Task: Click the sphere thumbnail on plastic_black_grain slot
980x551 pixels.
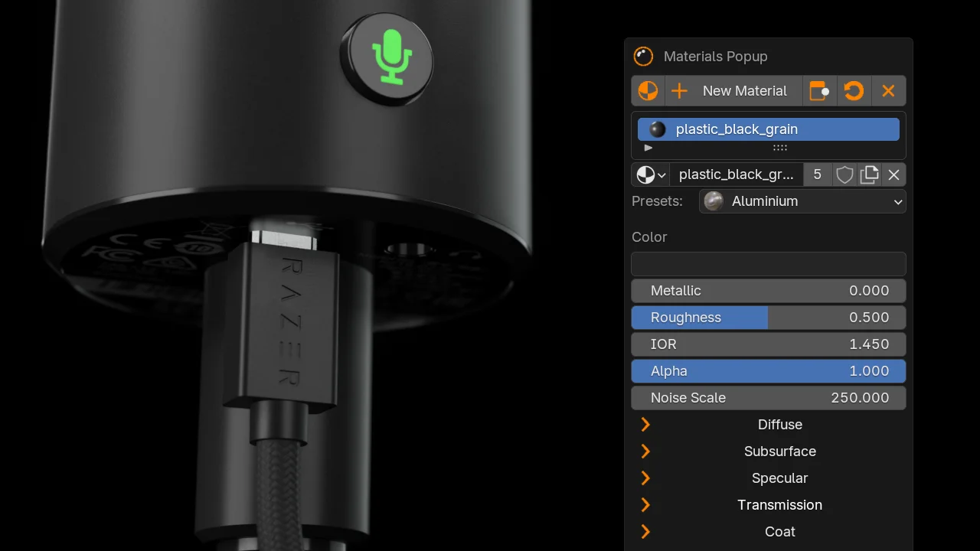Action: [655, 129]
